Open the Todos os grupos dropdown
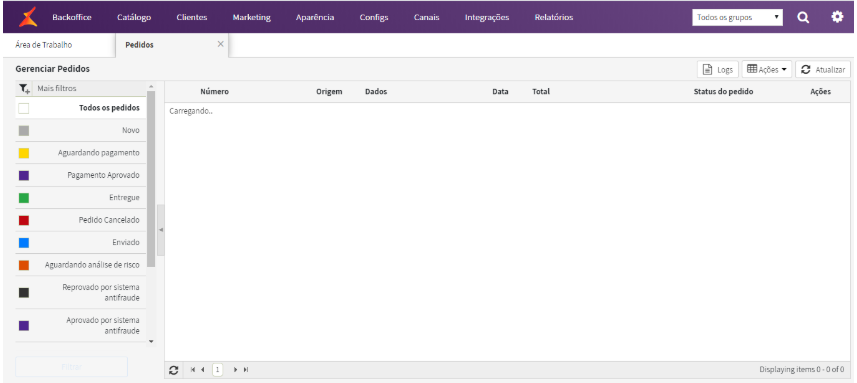Screen dimensions: 857x383 [x=737, y=17]
